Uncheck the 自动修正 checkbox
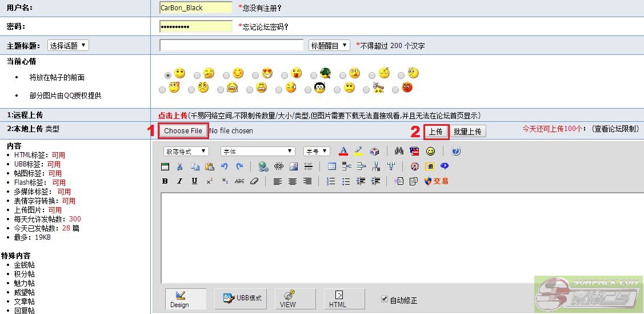 [385, 299]
